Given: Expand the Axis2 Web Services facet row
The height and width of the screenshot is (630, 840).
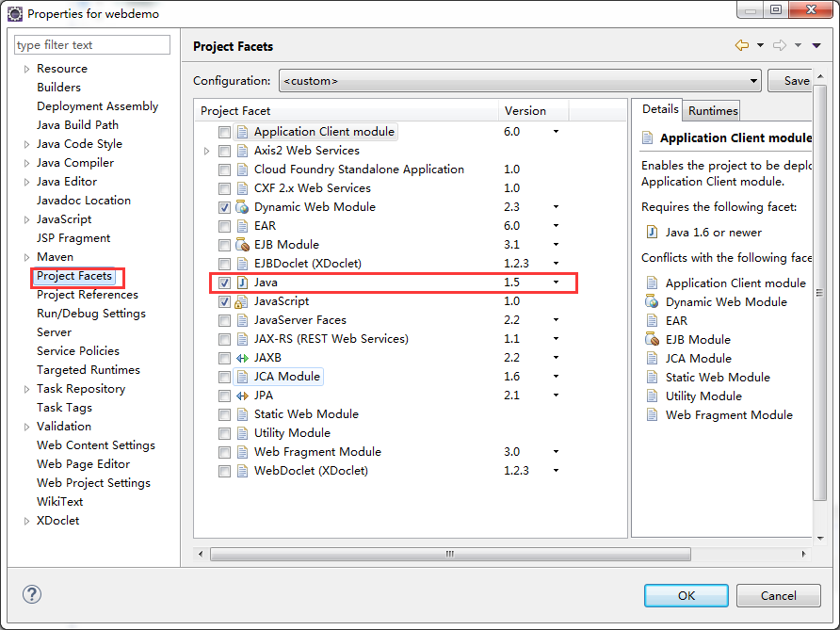Looking at the screenshot, I should point(207,151).
